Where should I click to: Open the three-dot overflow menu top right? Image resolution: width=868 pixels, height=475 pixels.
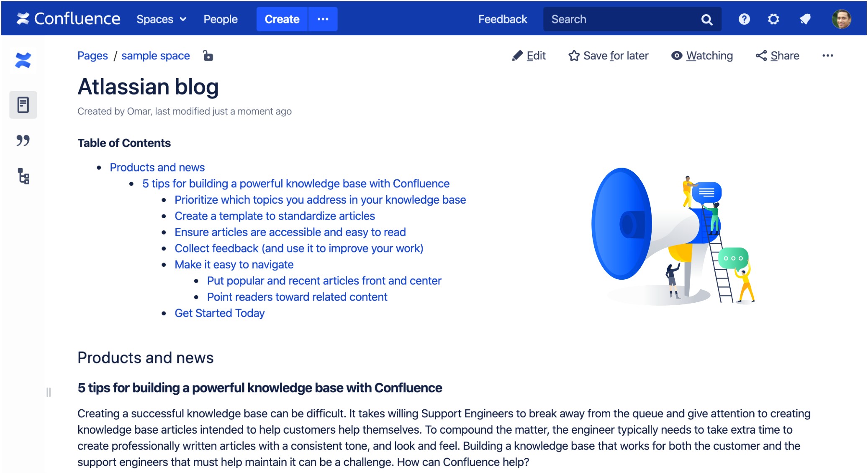point(827,56)
